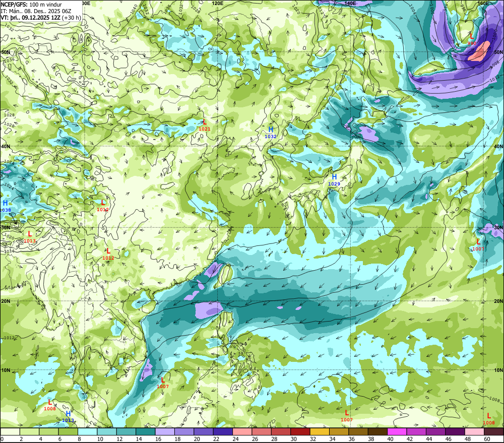This screenshot has height=443, width=504.
Task: Select the L 1021 low pressure marker
Action: [205, 125]
